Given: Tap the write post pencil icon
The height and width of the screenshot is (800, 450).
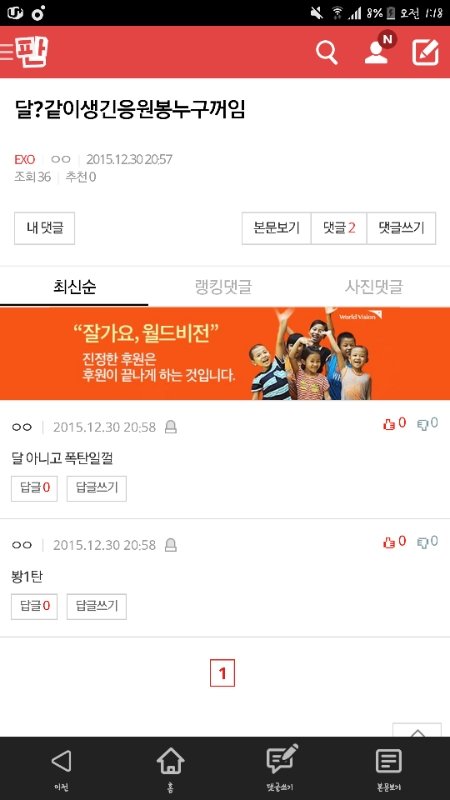Looking at the screenshot, I should [x=425, y=52].
